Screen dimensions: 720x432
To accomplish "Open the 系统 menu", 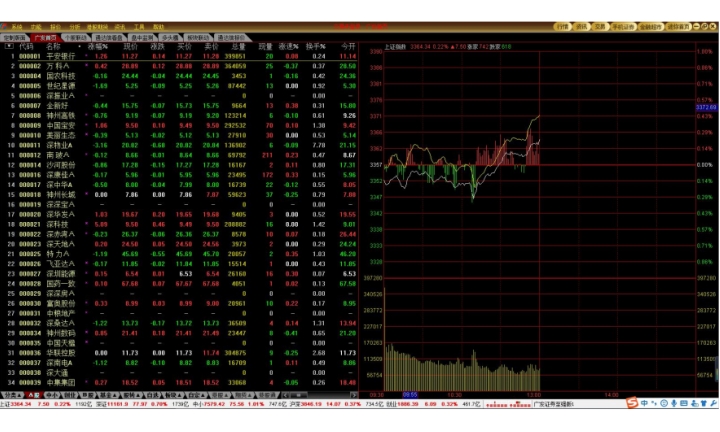I will pos(15,27).
